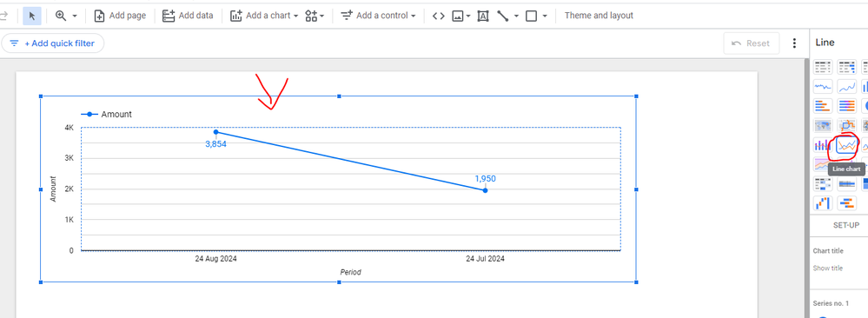Choose the table chart type icon
The width and height of the screenshot is (868, 318).
pyautogui.click(x=823, y=67)
